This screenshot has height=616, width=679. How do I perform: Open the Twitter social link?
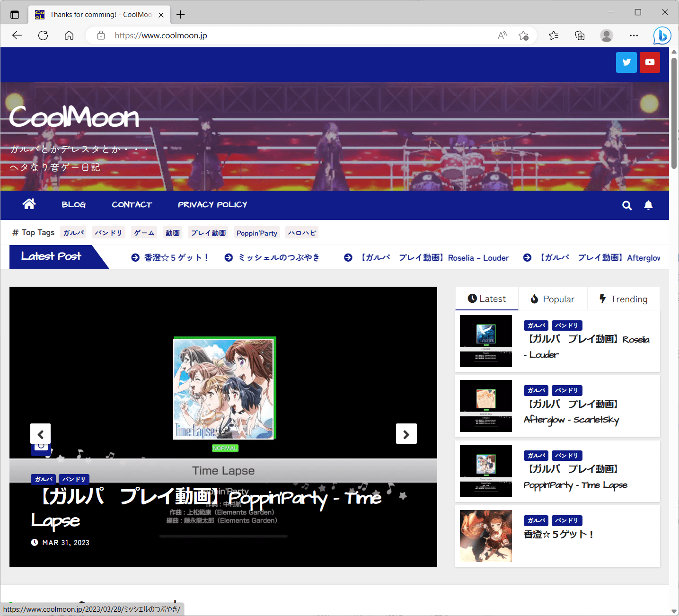click(x=626, y=62)
